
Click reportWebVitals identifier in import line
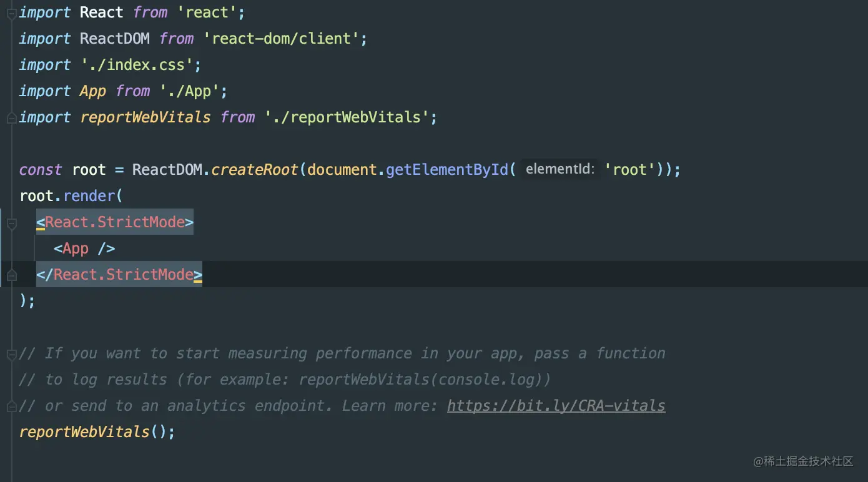coord(145,117)
